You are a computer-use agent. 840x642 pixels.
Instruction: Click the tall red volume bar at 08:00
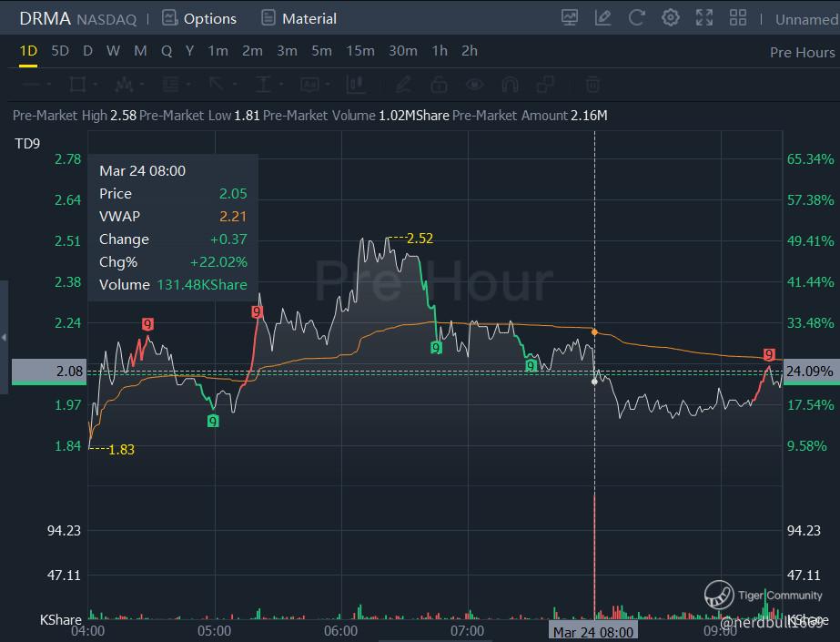coord(594,556)
